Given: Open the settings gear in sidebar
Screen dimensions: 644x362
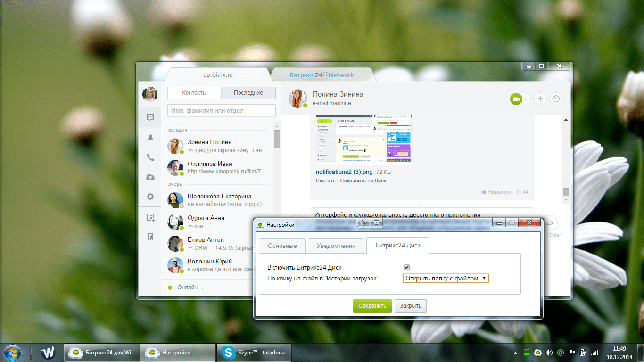Looking at the screenshot, I should click(x=150, y=197).
